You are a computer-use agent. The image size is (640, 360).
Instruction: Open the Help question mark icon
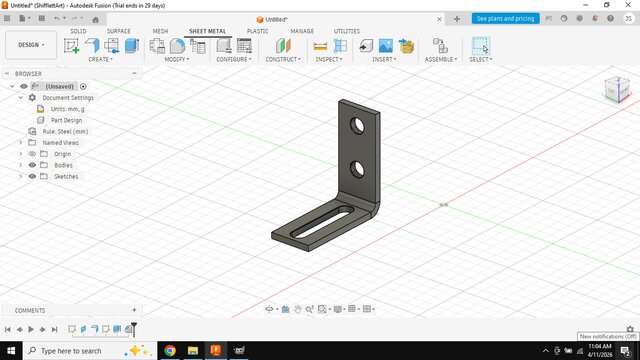pyautogui.click(x=610, y=18)
